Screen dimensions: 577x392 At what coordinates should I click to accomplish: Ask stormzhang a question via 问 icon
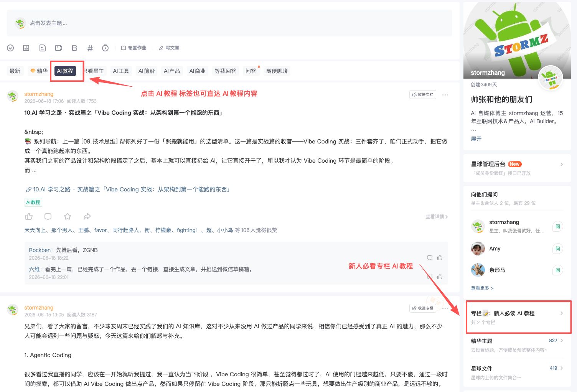(558, 227)
